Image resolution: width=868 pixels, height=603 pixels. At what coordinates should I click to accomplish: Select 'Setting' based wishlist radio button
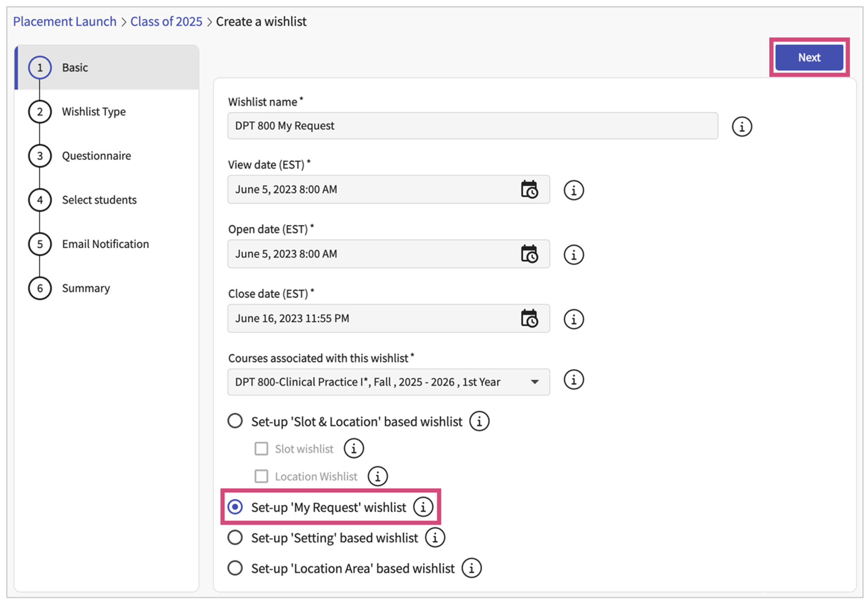235,537
